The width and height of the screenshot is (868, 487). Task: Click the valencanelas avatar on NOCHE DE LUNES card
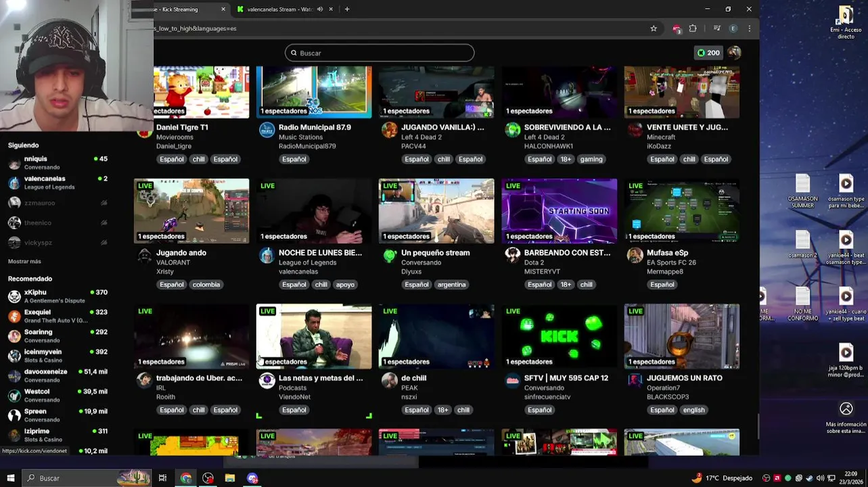point(267,255)
